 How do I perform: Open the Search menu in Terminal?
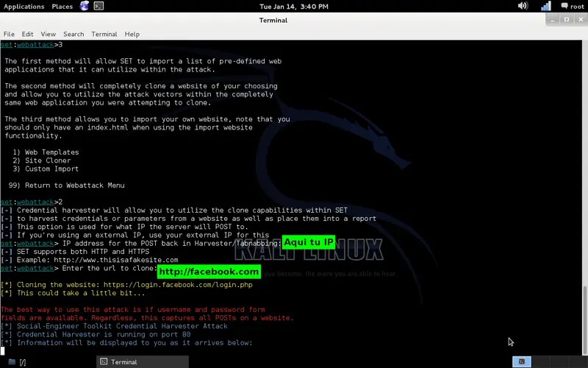(73, 34)
